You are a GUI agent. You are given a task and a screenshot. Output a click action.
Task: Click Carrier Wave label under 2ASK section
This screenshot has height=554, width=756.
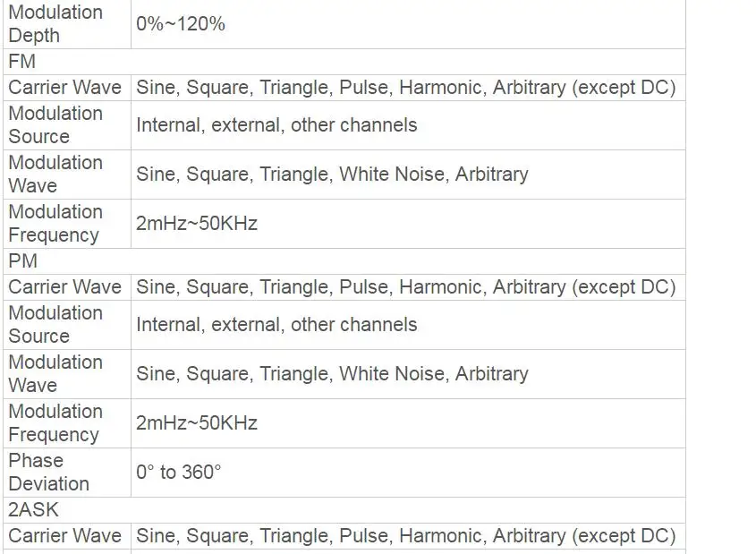(64, 536)
